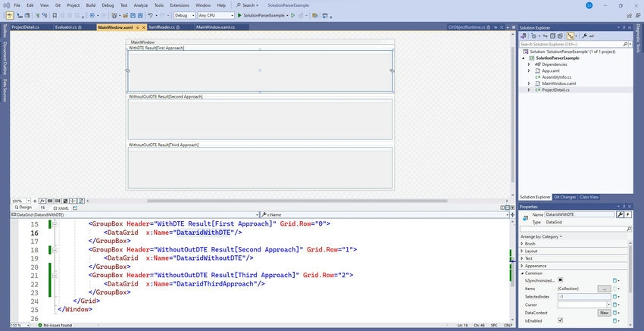Open the Debug configuration dropdown
The width and height of the screenshot is (644, 331).
(x=185, y=15)
